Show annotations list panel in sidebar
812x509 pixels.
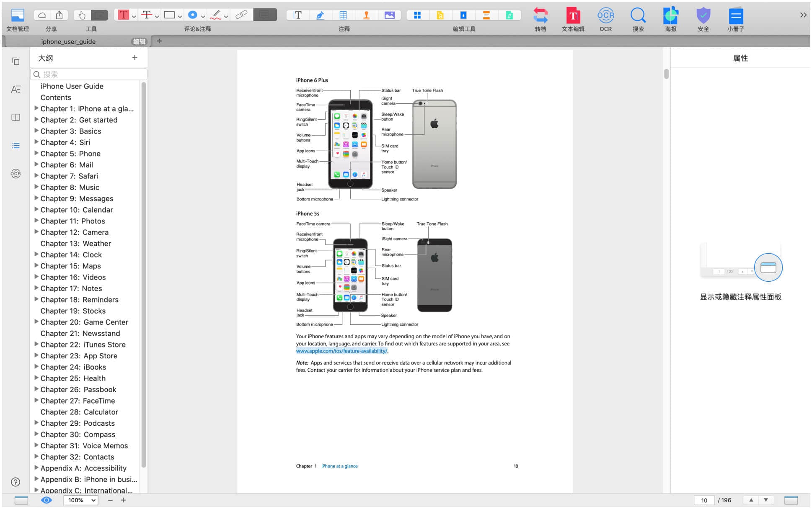(x=16, y=89)
